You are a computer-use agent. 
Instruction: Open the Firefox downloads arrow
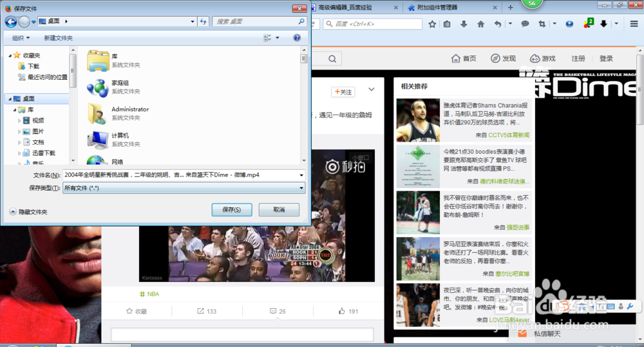pyautogui.click(x=464, y=24)
